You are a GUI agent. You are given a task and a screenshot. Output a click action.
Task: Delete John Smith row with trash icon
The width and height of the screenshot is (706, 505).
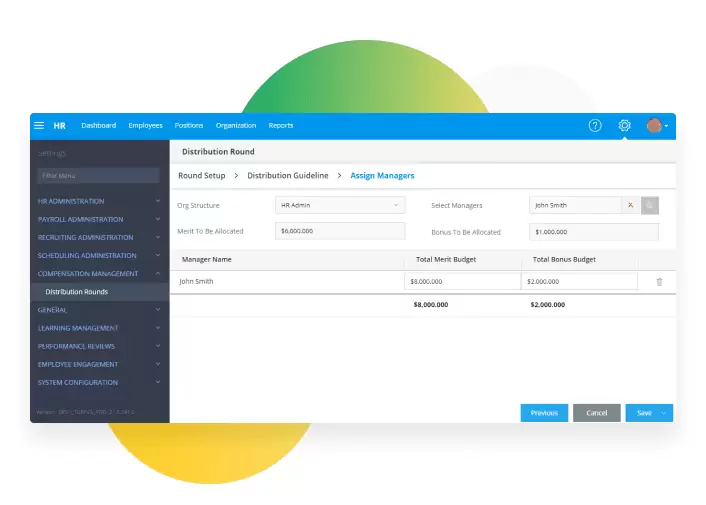tap(659, 282)
